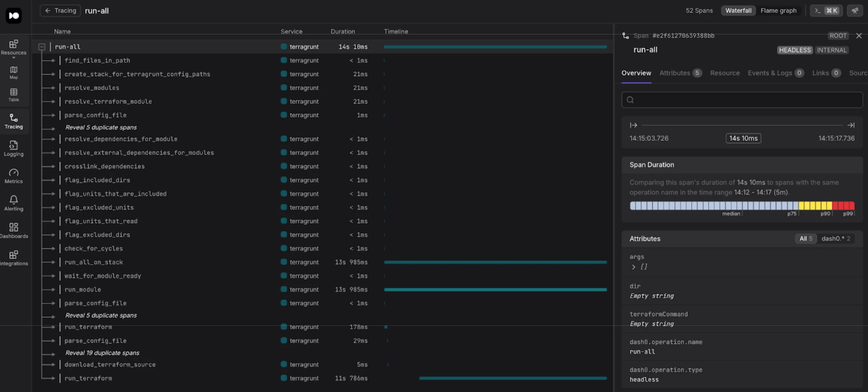The width and height of the screenshot is (868, 392).
Task: Select the check_for_cycles span row
Action: click(x=323, y=248)
